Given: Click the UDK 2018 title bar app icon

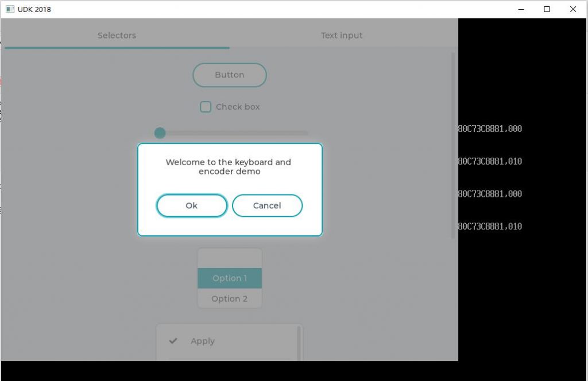Looking at the screenshot, I should tap(10, 9).
